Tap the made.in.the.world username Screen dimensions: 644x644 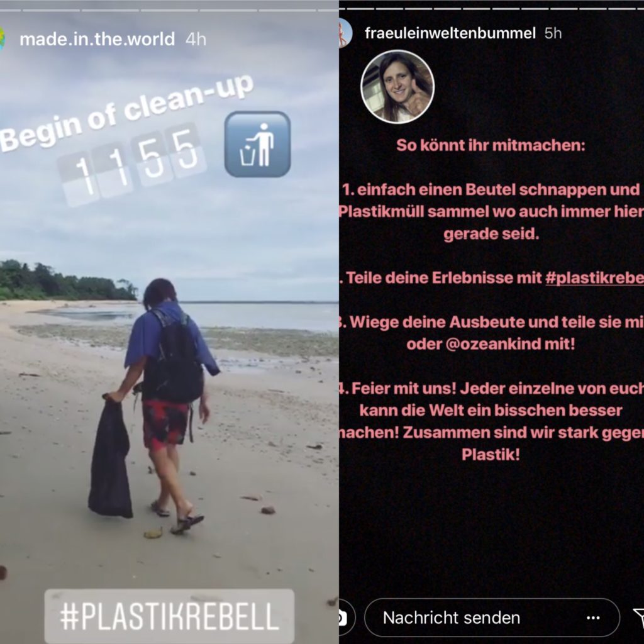click(x=97, y=40)
